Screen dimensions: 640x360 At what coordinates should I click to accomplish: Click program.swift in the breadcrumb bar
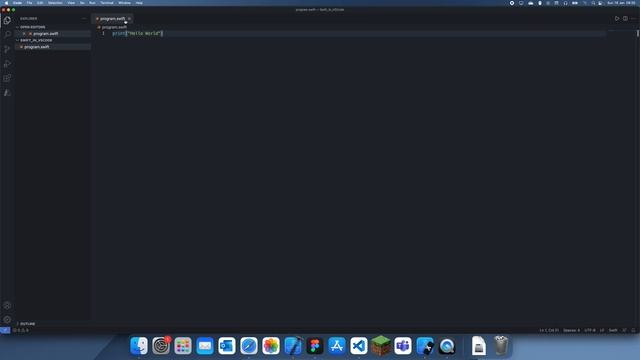coord(114,27)
